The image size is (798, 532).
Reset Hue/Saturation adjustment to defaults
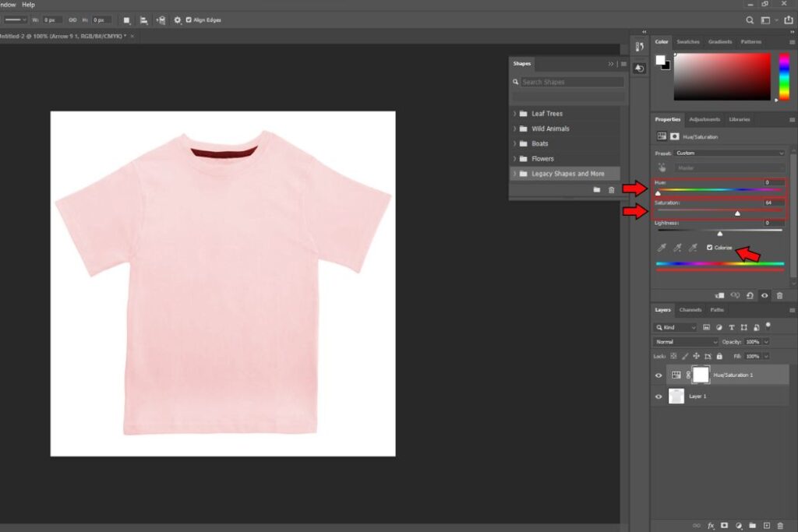(x=750, y=295)
